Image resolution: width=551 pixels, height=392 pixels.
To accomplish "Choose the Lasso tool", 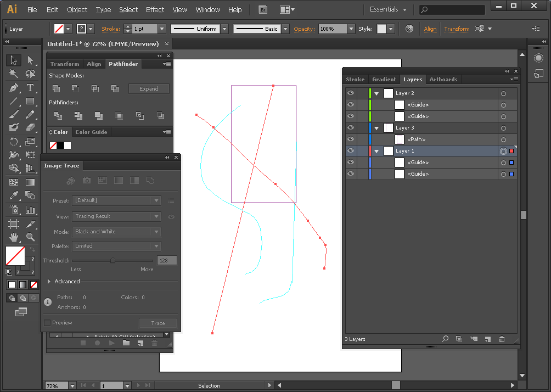I will (30, 74).
